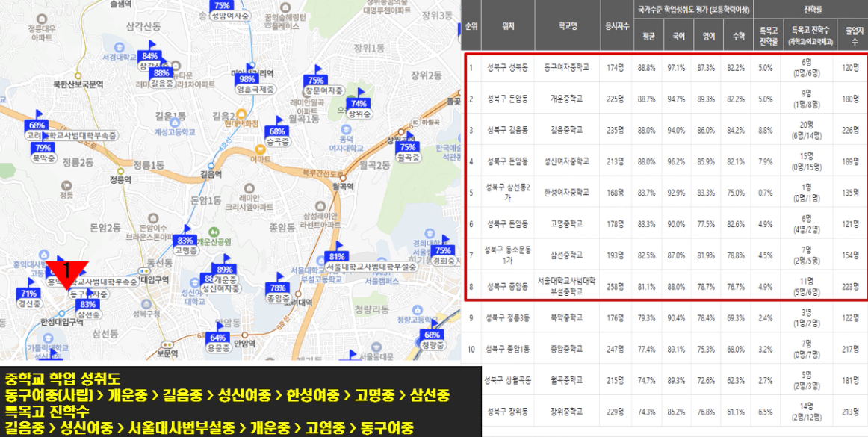Click the 숭곡중 68% flag marker
Viewport: 868px width, 437px height.
tap(277, 131)
